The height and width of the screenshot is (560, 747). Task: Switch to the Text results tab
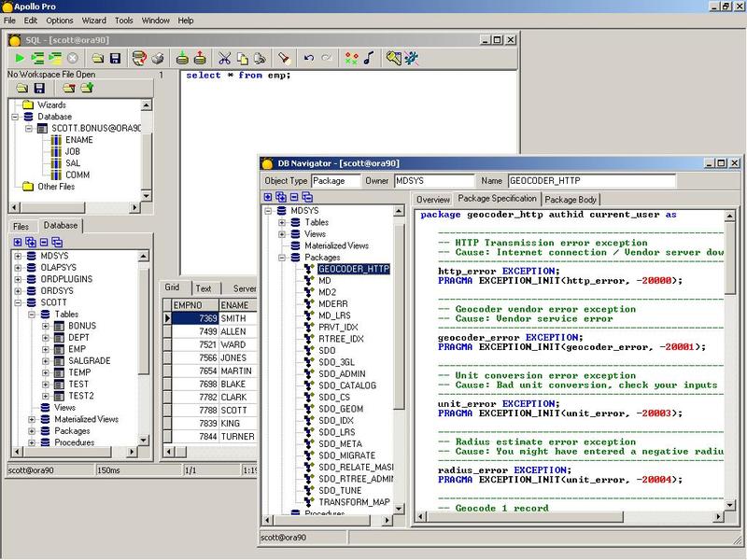(x=204, y=288)
